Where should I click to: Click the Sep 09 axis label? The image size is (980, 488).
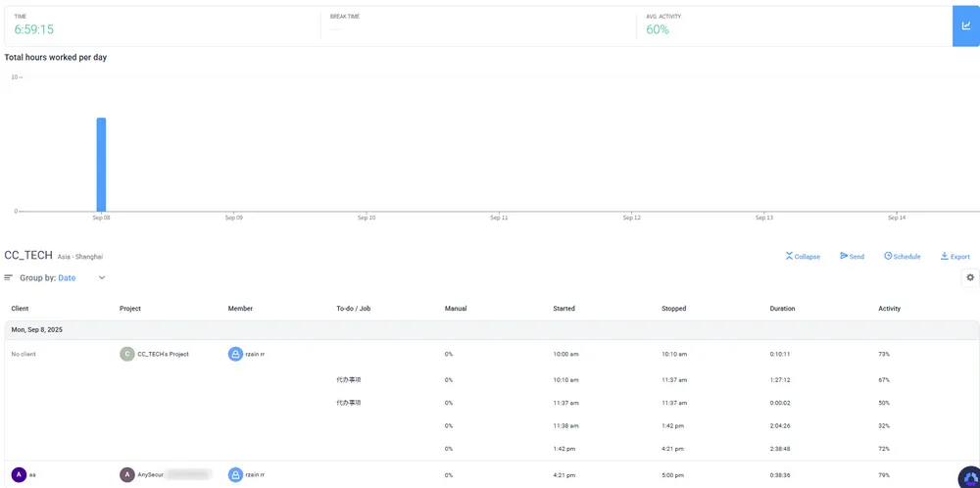pos(234,219)
